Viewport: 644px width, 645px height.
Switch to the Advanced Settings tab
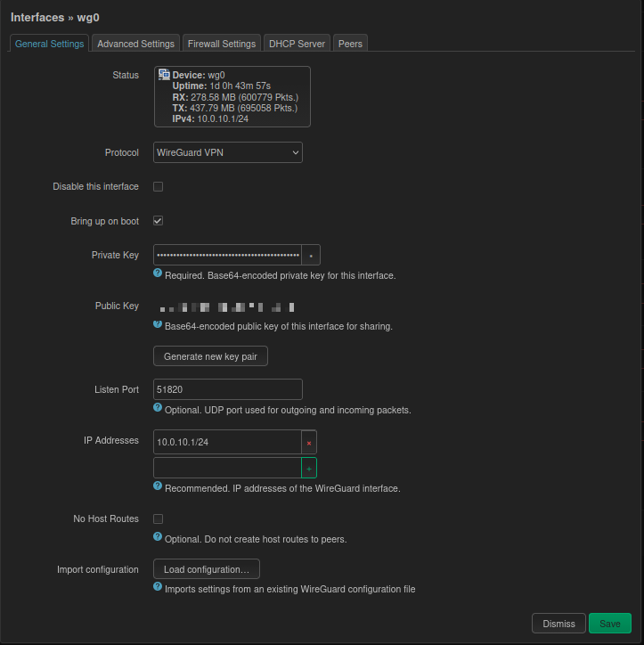point(135,44)
